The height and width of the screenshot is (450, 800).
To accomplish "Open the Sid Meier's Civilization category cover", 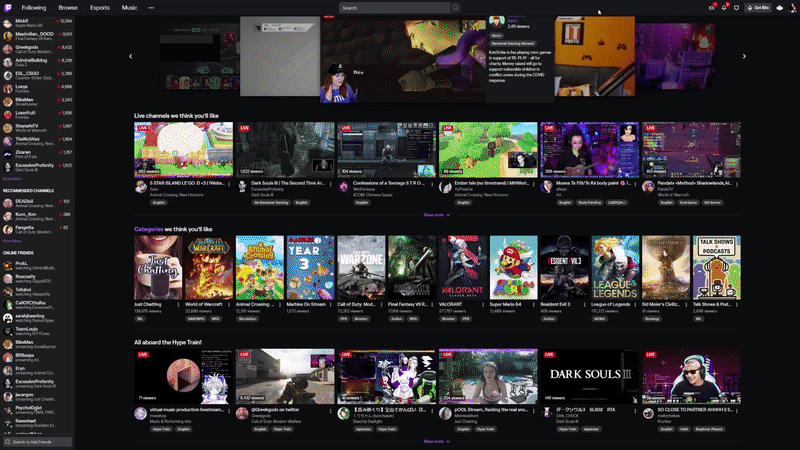I will point(666,267).
